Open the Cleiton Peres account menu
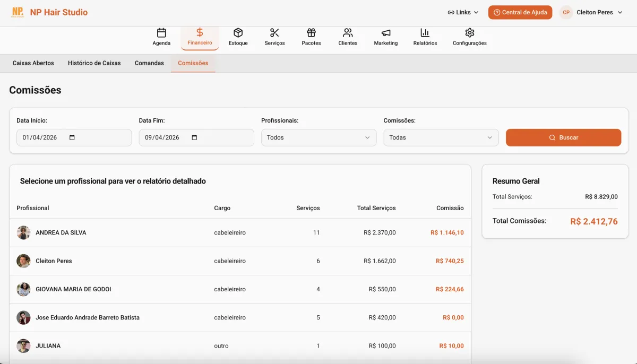This screenshot has width=637, height=364. point(591,12)
